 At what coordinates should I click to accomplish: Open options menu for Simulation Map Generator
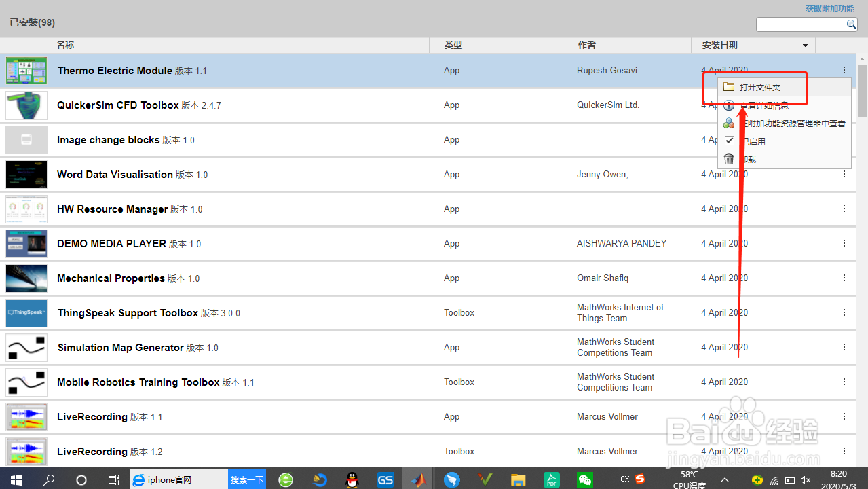844,347
